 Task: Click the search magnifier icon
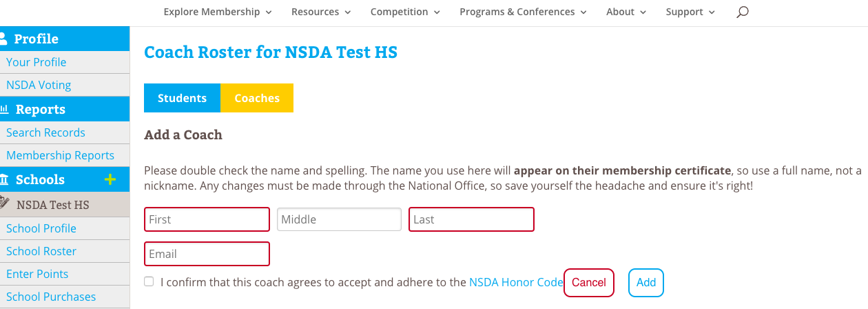(x=742, y=12)
